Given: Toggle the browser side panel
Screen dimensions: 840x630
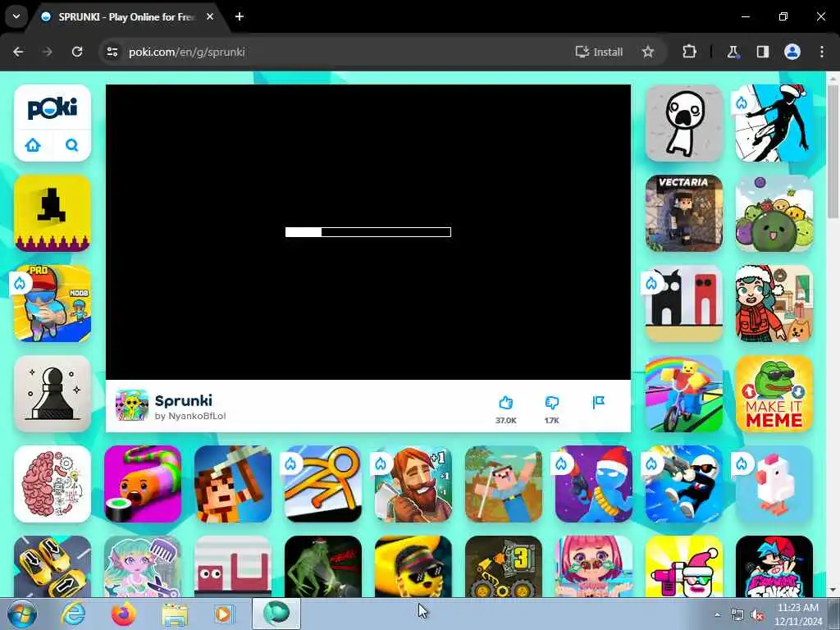Looking at the screenshot, I should [x=763, y=52].
